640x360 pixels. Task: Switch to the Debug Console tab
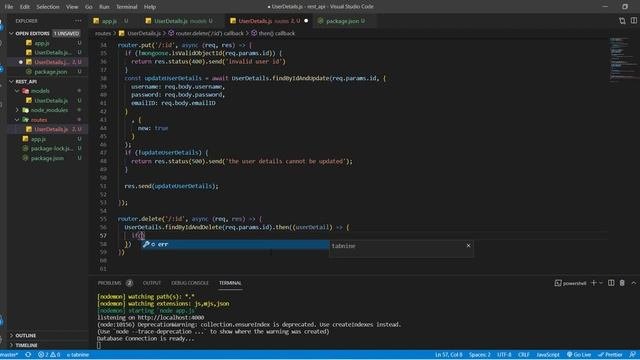190,283
